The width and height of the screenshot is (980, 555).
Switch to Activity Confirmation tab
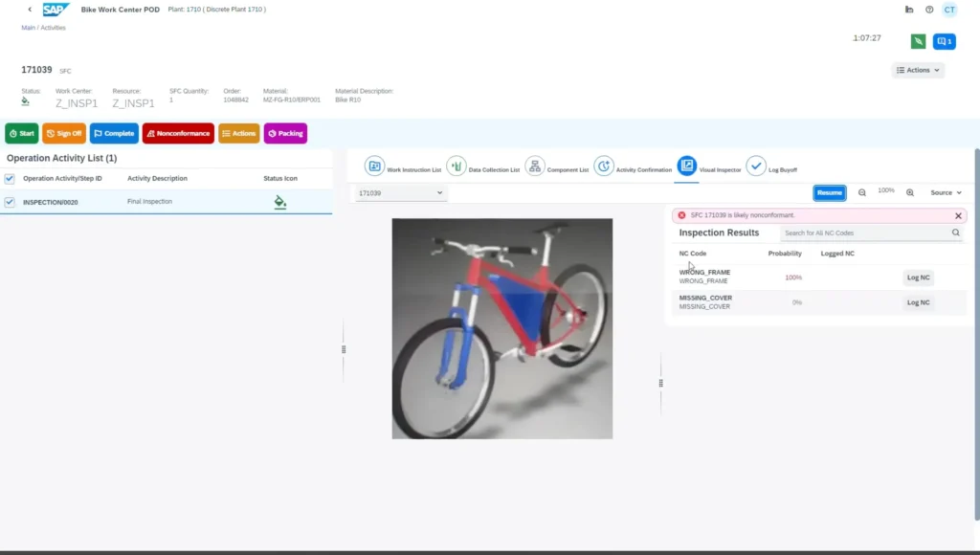pos(633,166)
